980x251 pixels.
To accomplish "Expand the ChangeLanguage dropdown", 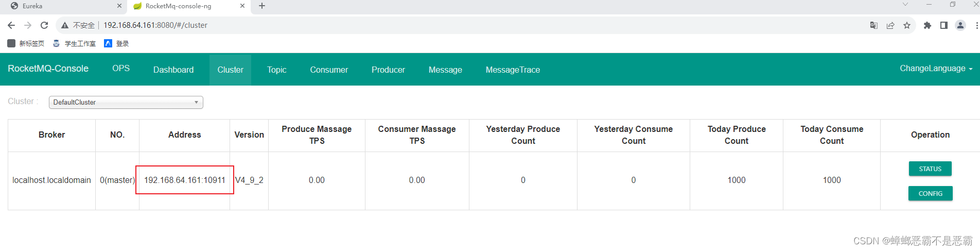I will point(936,69).
